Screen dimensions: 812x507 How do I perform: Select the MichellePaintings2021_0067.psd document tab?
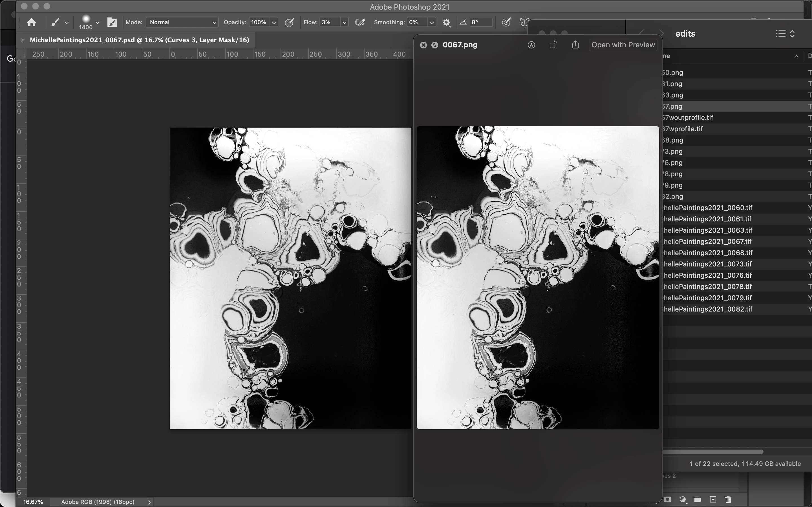click(x=139, y=40)
